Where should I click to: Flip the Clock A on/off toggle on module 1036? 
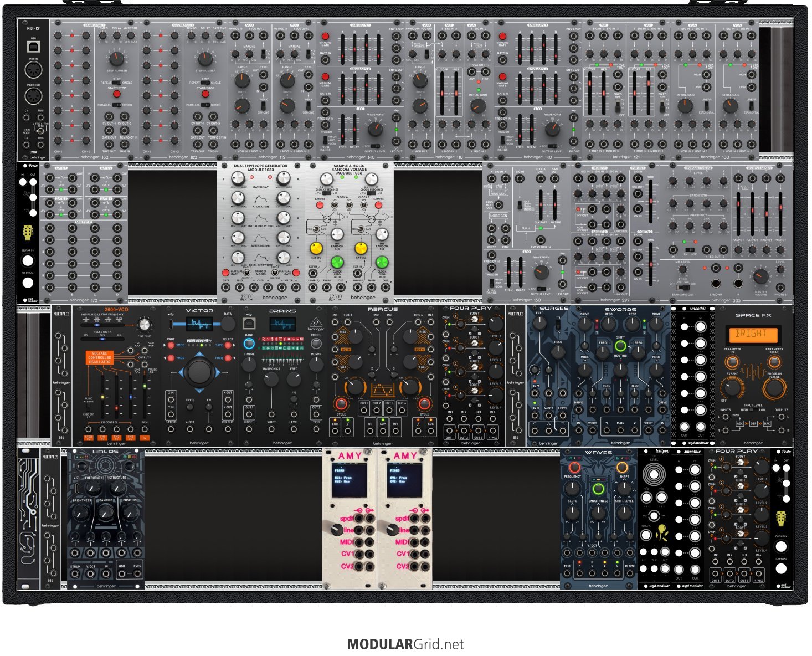335,204
